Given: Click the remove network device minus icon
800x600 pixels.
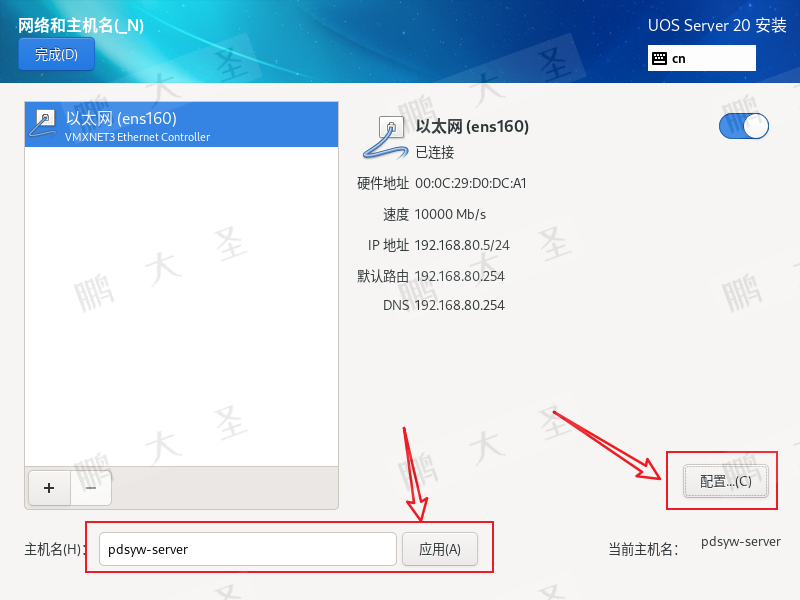Looking at the screenshot, I should pos(91,488).
